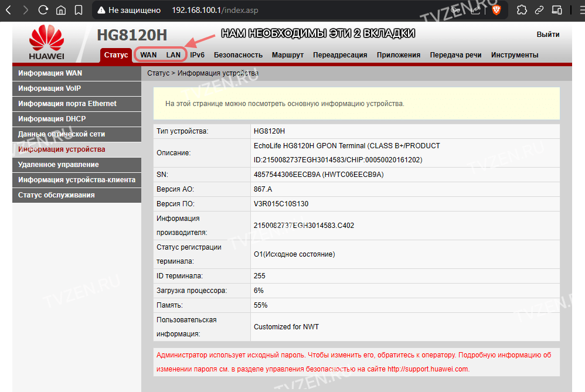Click the browser forward arrow
Viewport: 585px width, 392px height.
pyautogui.click(x=25, y=10)
